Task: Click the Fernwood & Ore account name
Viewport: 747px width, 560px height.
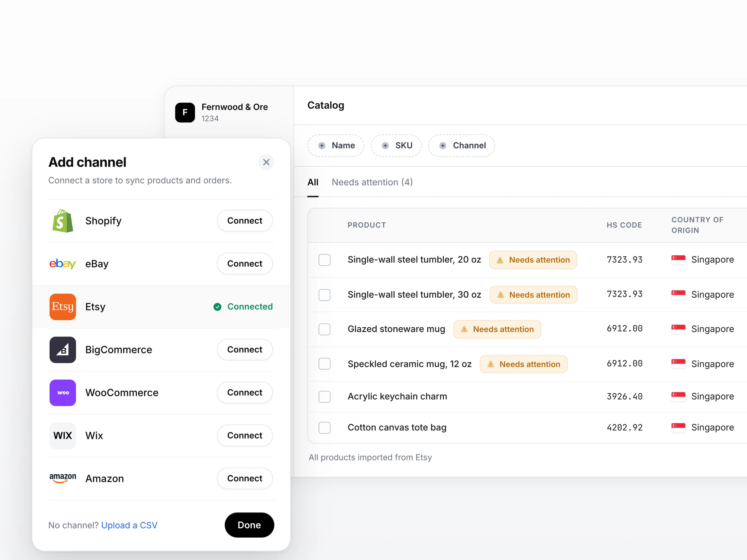Action: [234, 107]
